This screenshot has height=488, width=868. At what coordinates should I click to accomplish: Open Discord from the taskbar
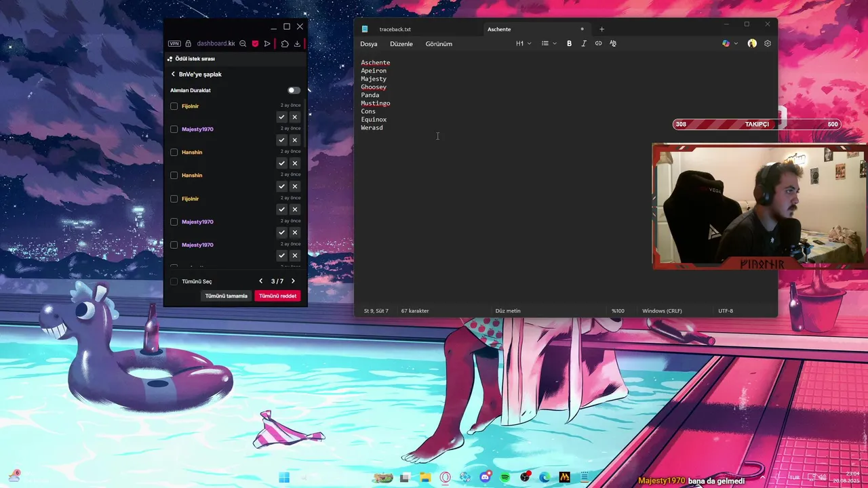pos(486,477)
